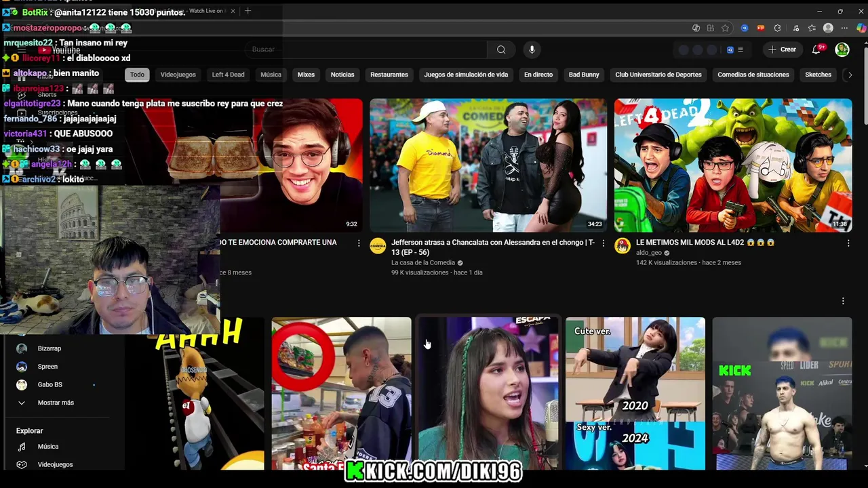This screenshot has height=488, width=868.
Task: Select the Videojuegos filter chip
Action: [x=178, y=75]
